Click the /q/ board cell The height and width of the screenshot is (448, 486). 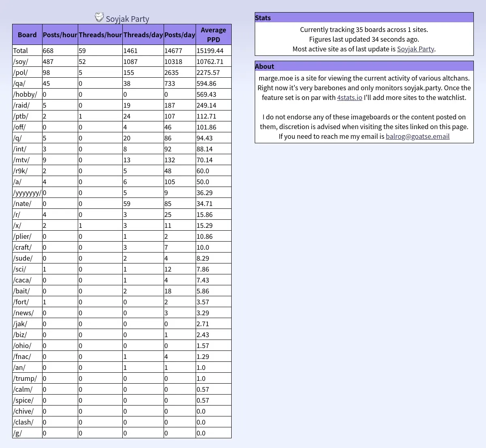pos(27,138)
